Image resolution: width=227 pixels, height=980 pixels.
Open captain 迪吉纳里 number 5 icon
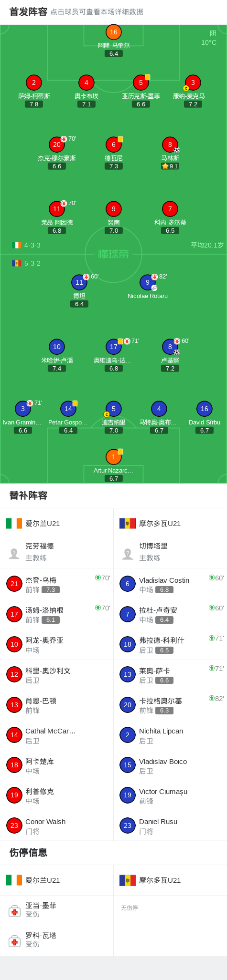114,409
